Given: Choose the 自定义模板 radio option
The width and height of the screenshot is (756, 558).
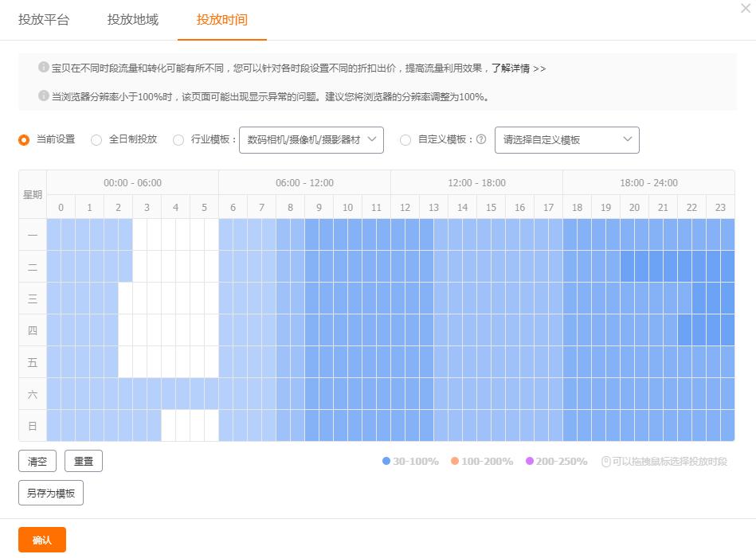Looking at the screenshot, I should click(x=405, y=140).
